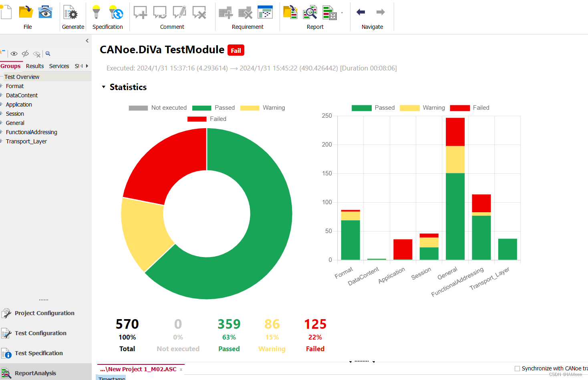This screenshot has width=588, height=380.
Task: Select Transport_Layer group in the tree
Action: [x=26, y=141]
